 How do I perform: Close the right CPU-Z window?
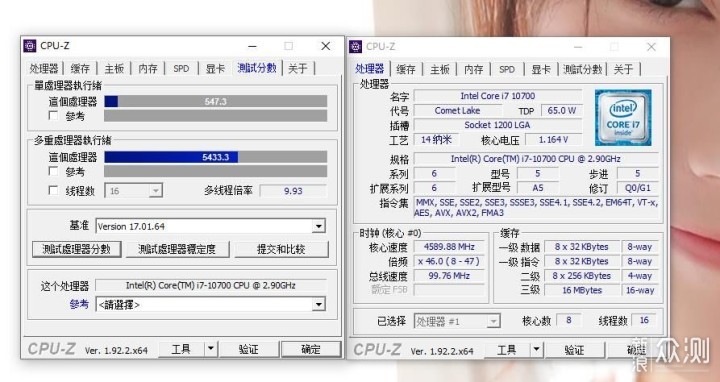(651, 47)
